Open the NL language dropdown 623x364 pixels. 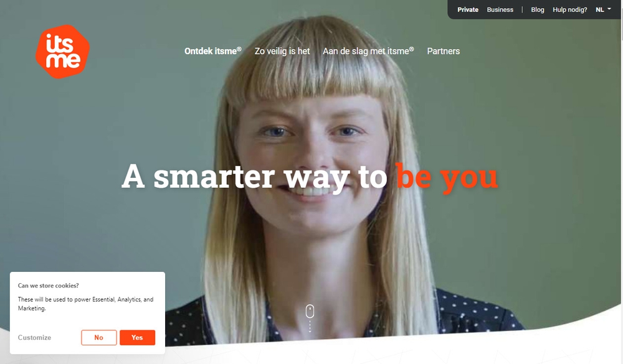[603, 9]
